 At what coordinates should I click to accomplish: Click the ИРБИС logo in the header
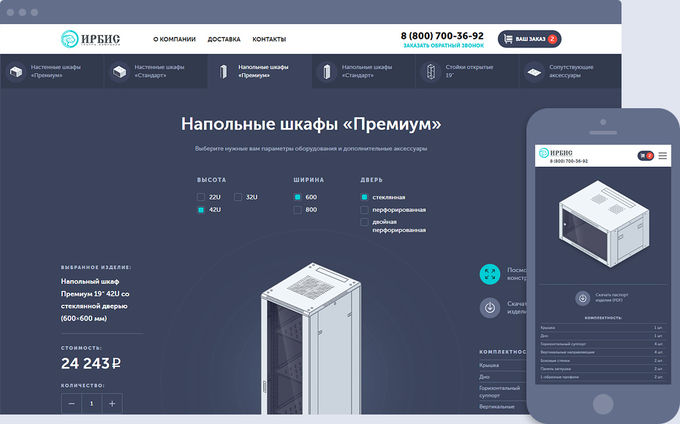[x=90, y=39]
